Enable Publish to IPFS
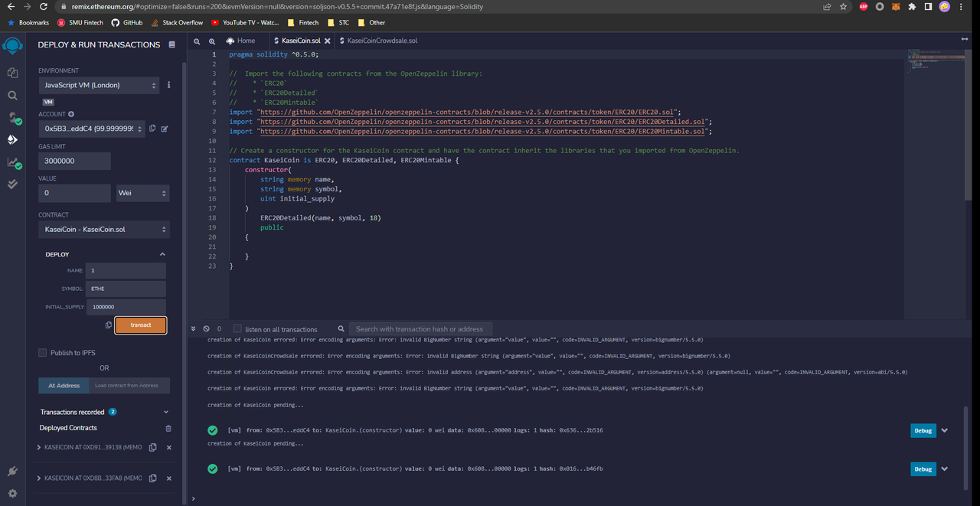The width and height of the screenshot is (980, 506). tap(43, 353)
